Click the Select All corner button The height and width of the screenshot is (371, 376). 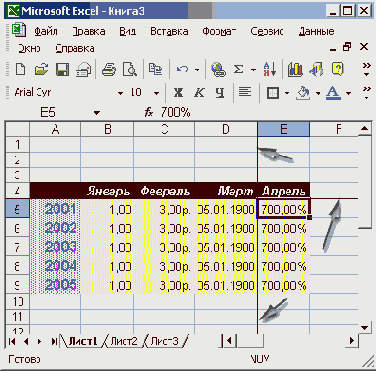click(x=18, y=129)
